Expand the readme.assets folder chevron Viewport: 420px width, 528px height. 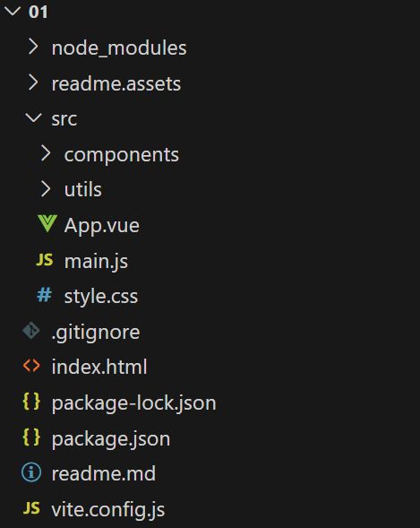[x=33, y=82]
